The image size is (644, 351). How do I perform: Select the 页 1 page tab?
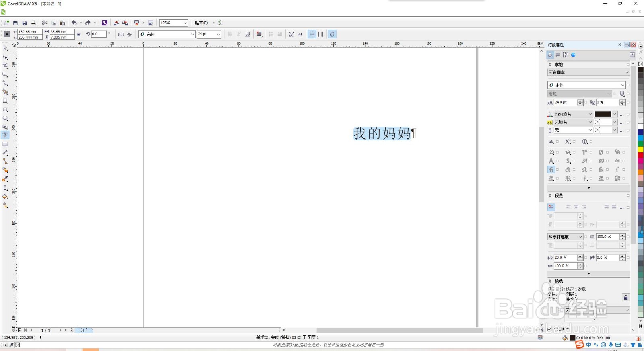[x=84, y=330]
